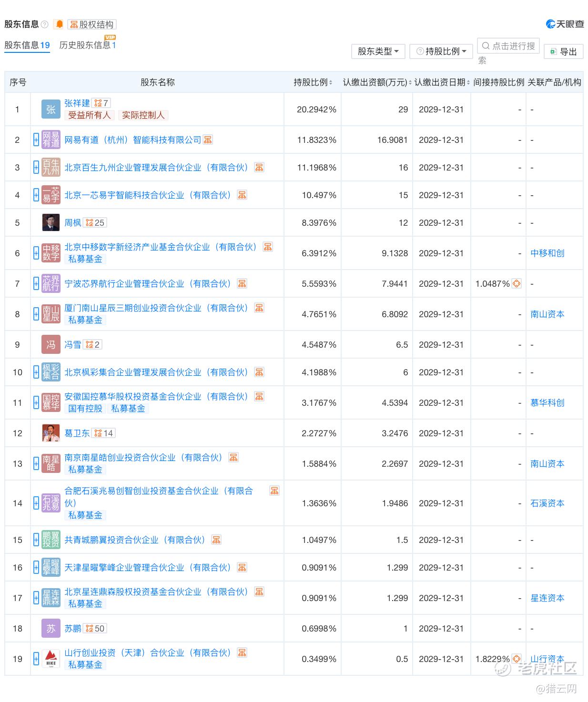The width and height of the screenshot is (588, 702).
Task: Expand the 厦门南山星辰三期 shareholder row
Action: click(x=36, y=314)
